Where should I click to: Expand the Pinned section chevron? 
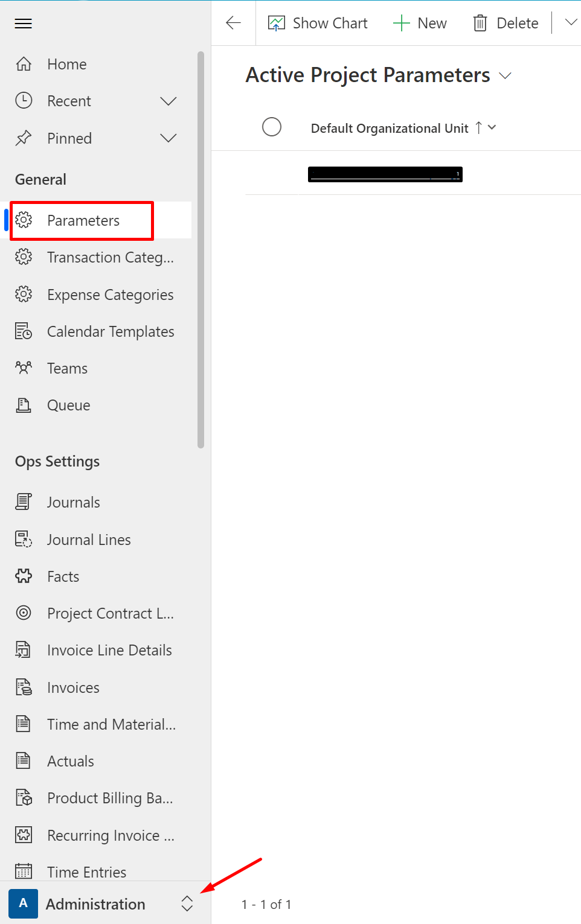[169, 138]
